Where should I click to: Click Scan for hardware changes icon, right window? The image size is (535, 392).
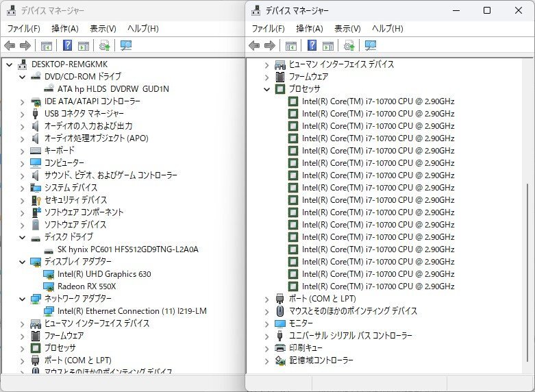(371, 45)
